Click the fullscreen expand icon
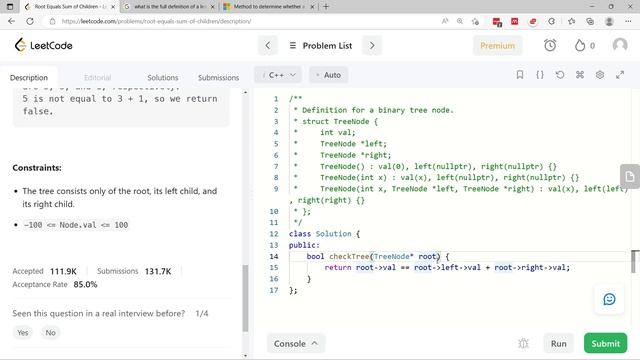 620,75
